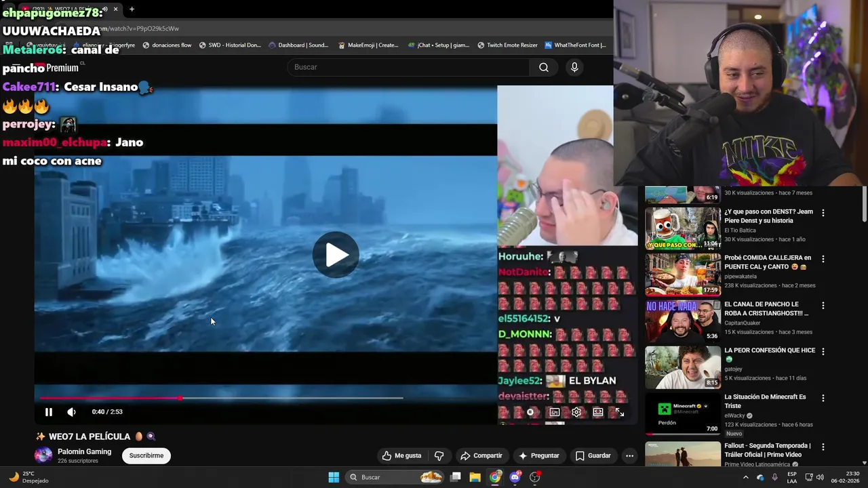868x488 pixels.
Task: Click the Compartir share button
Action: (x=481, y=455)
